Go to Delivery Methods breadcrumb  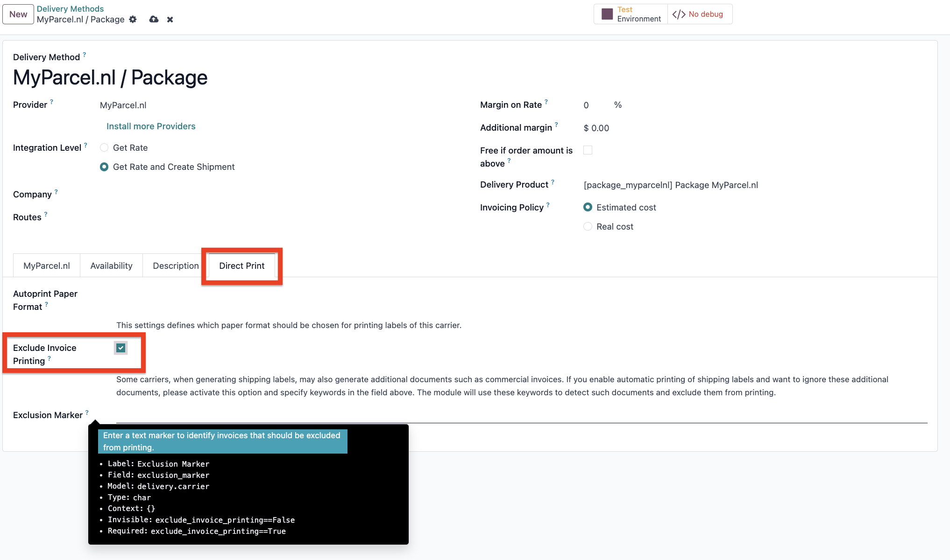click(x=70, y=9)
